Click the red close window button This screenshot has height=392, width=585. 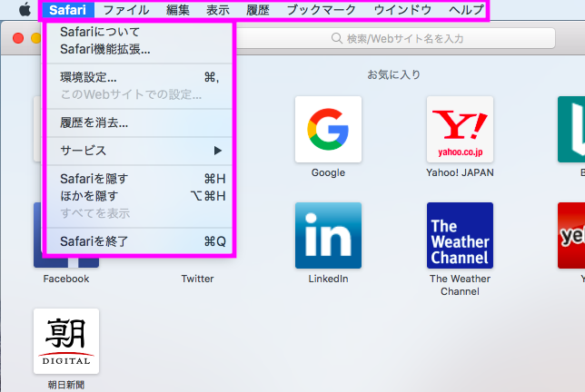point(18,38)
